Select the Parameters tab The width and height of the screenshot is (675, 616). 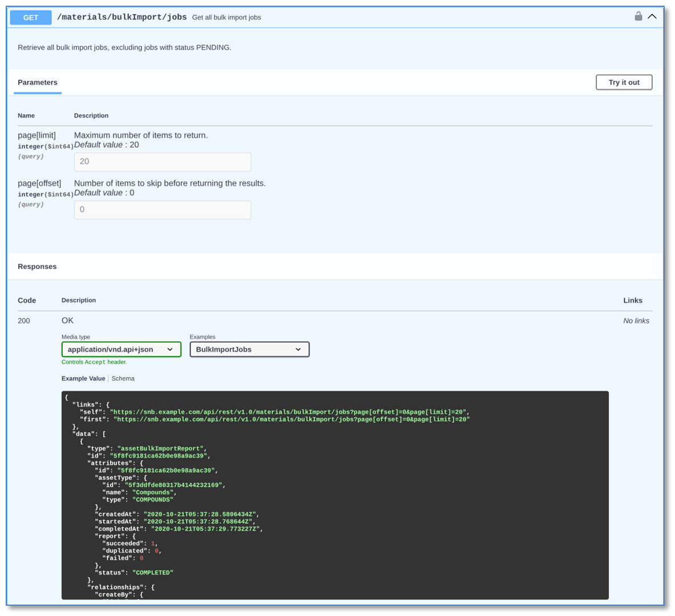tap(38, 82)
